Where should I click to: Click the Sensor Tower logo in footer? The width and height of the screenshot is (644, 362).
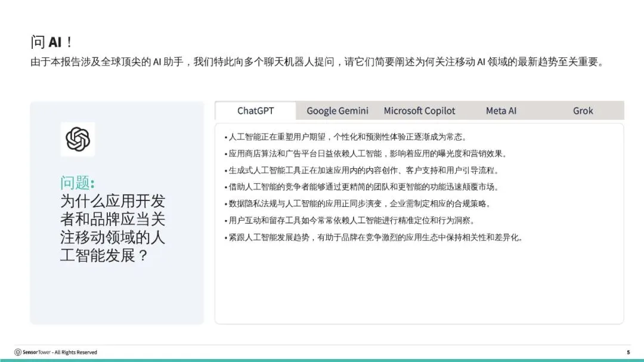coord(18,352)
